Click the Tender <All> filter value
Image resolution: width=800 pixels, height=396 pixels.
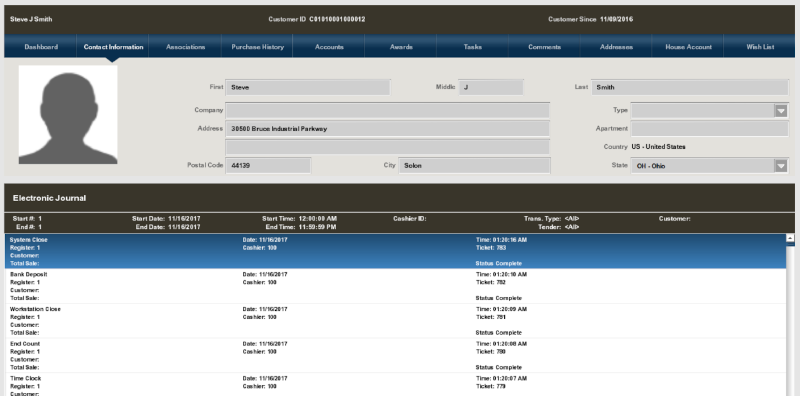pos(572,227)
